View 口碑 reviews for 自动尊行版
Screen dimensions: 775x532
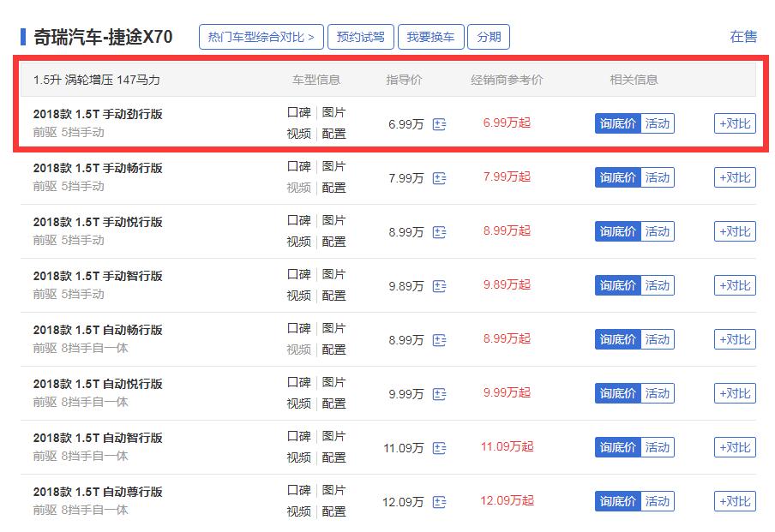coord(299,491)
